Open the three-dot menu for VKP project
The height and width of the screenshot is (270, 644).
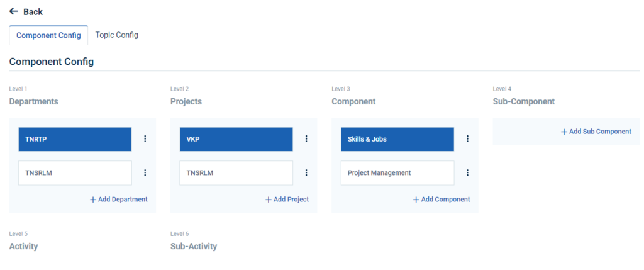pyautogui.click(x=306, y=139)
